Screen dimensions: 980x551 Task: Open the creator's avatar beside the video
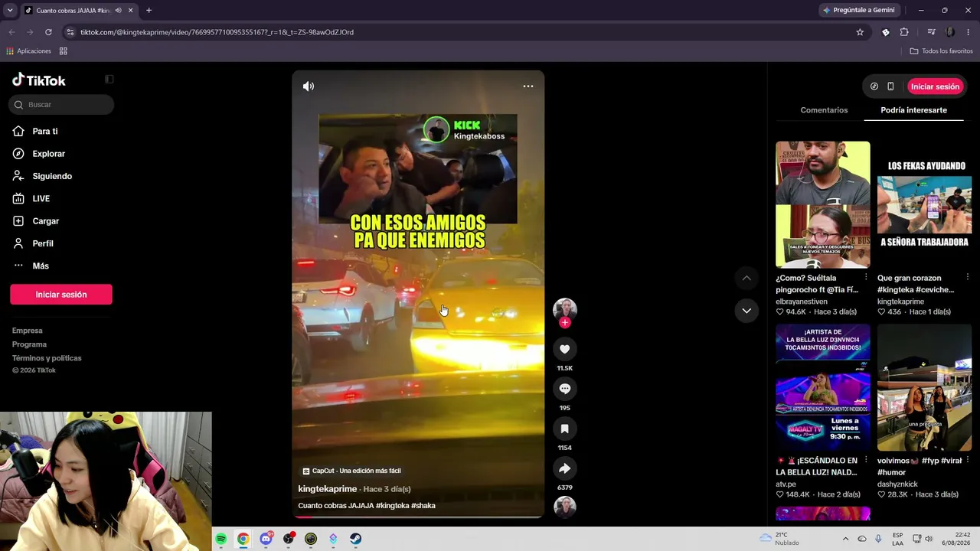(565, 309)
